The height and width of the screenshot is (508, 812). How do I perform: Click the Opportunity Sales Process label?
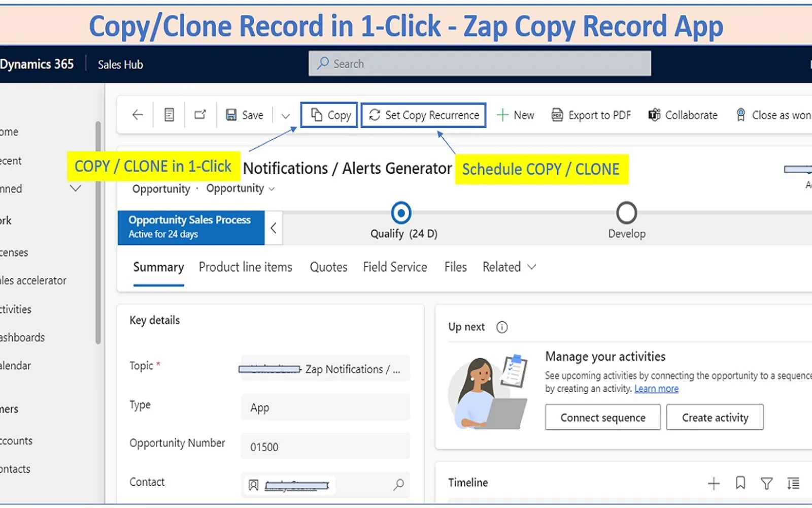pos(189,220)
